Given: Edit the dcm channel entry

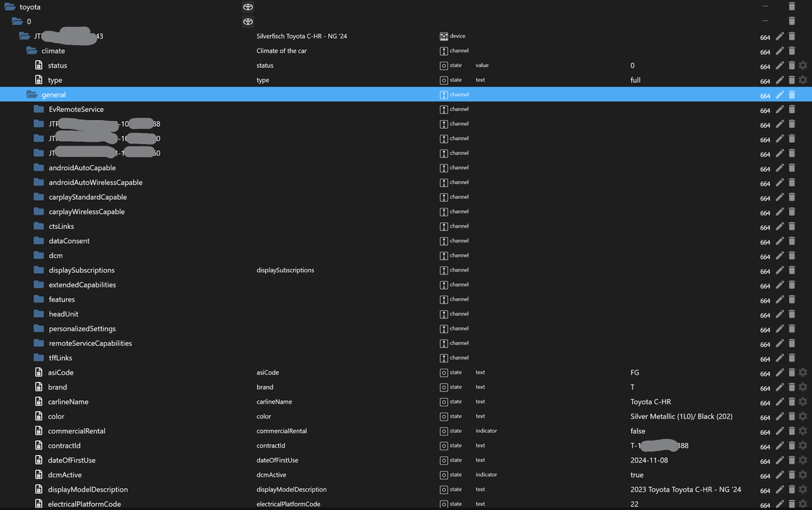Looking at the screenshot, I should point(780,255).
